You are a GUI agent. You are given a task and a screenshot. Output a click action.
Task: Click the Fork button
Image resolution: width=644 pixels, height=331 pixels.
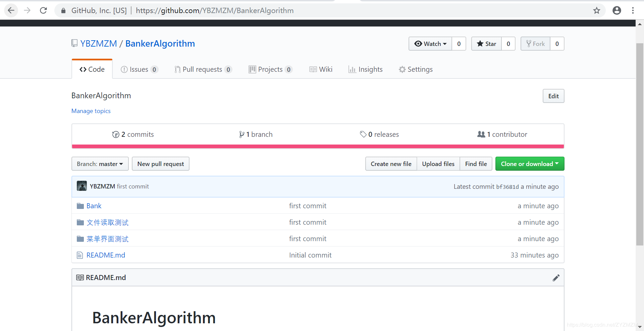[x=535, y=44]
